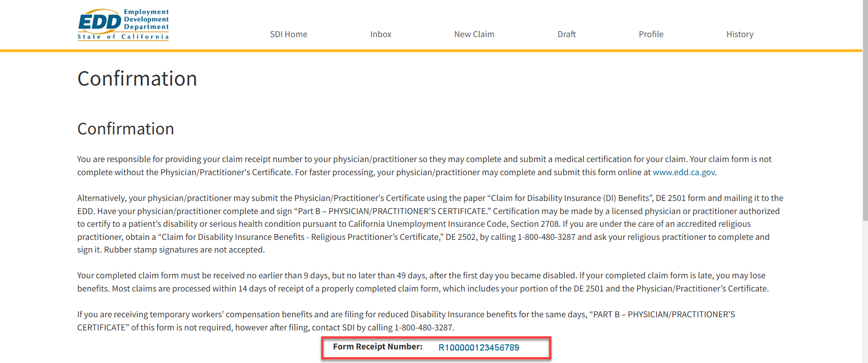Click the Form Receipt Number label
The height and width of the screenshot is (363, 868).
377,347
